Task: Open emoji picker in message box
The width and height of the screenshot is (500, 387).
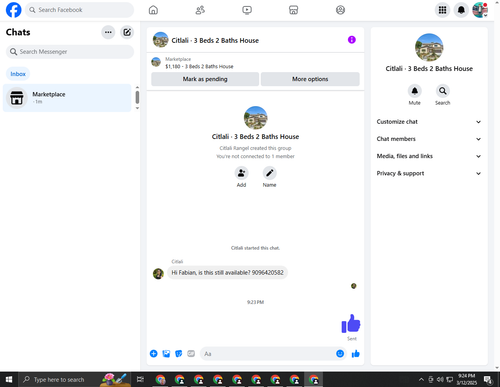Action: pos(340,354)
